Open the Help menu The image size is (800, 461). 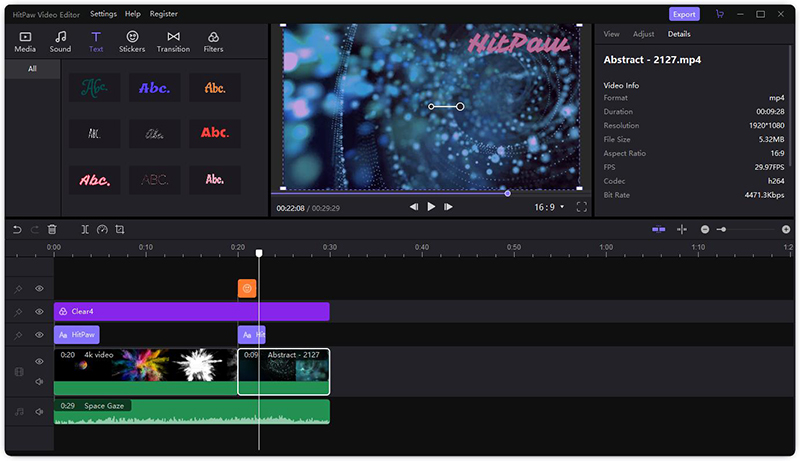(x=133, y=14)
